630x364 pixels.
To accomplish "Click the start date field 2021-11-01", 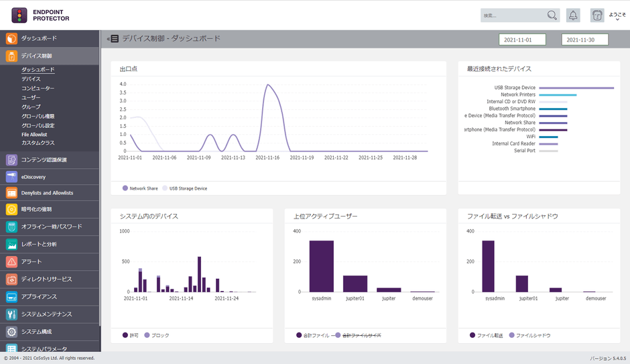I will tap(522, 40).
